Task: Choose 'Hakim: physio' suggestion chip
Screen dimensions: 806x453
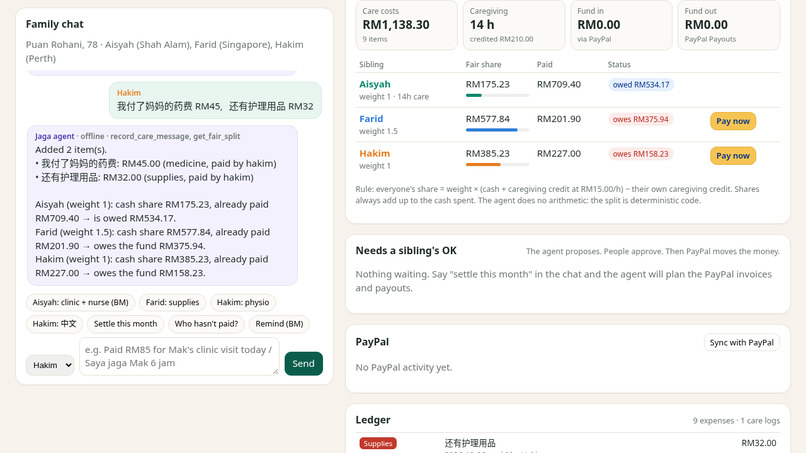Action: (x=243, y=302)
